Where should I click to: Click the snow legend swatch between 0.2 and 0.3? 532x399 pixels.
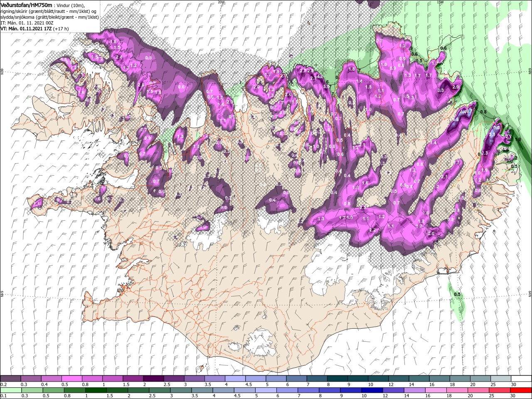click(x=11, y=379)
